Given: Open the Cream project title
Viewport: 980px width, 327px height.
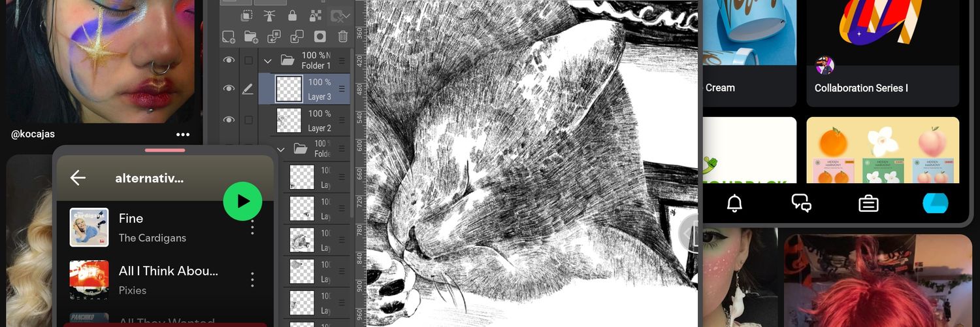Looking at the screenshot, I should point(720,88).
